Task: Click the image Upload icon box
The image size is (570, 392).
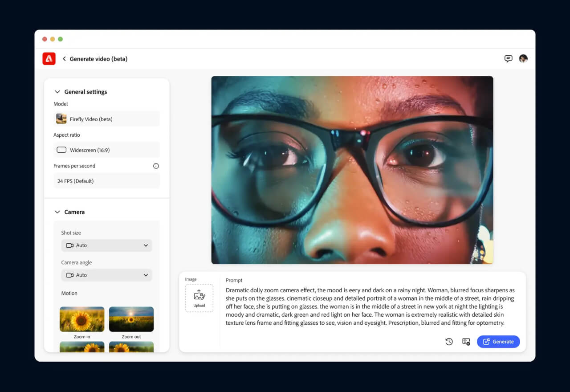Action: point(199,298)
